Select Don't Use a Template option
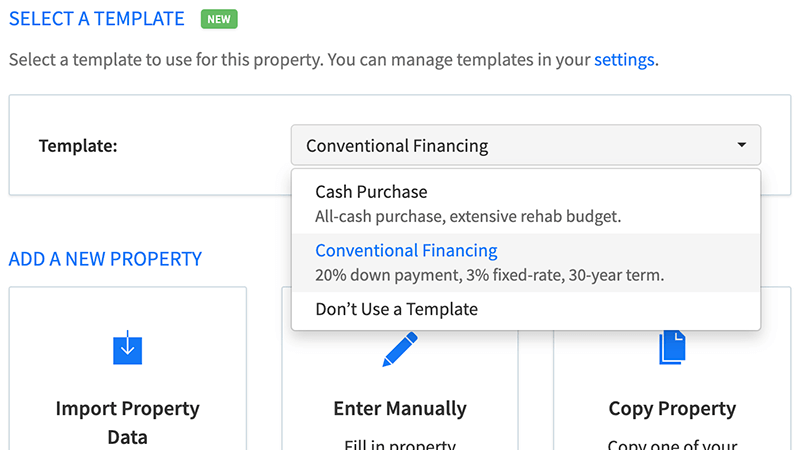The width and height of the screenshot is (800, 450). click(x=526, y=309)
